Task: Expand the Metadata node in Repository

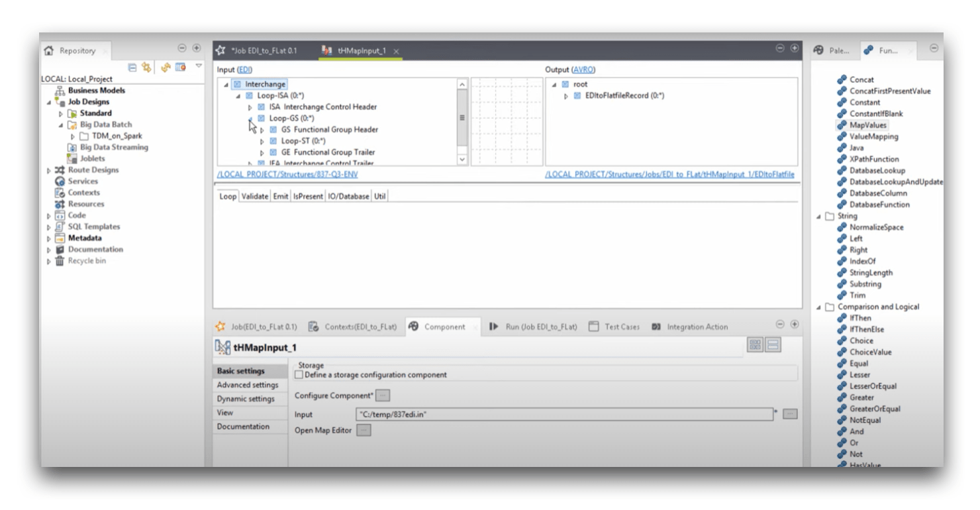Action: coord(49,238)
